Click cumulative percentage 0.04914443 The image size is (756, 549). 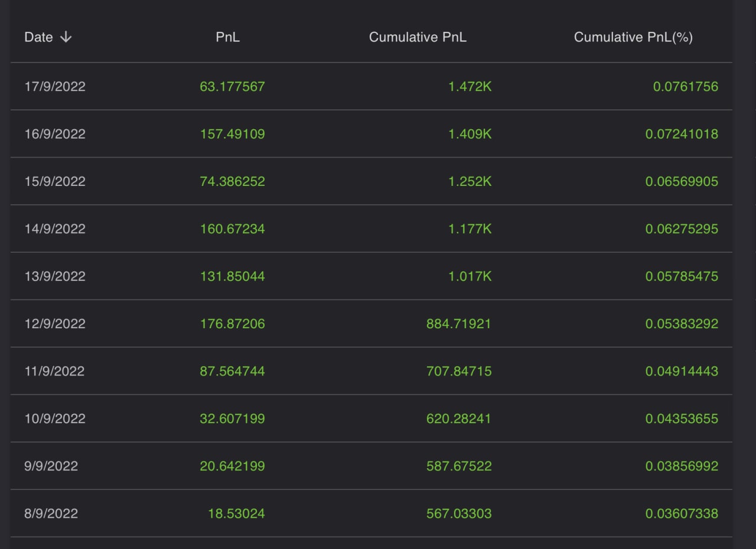(682, 371)
